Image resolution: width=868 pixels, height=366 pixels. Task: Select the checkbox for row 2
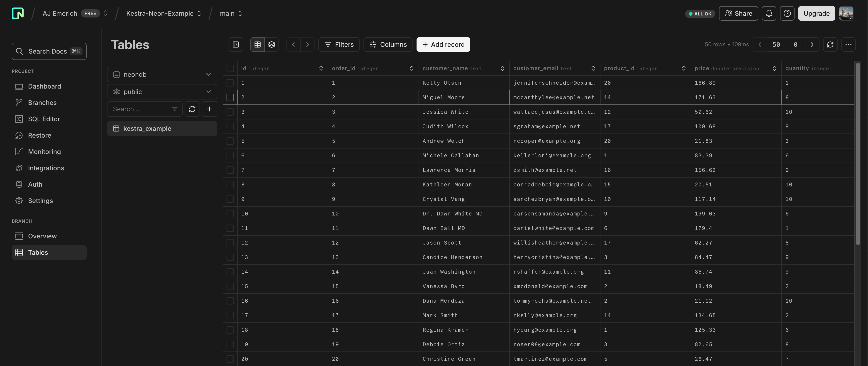coord(230,97)
